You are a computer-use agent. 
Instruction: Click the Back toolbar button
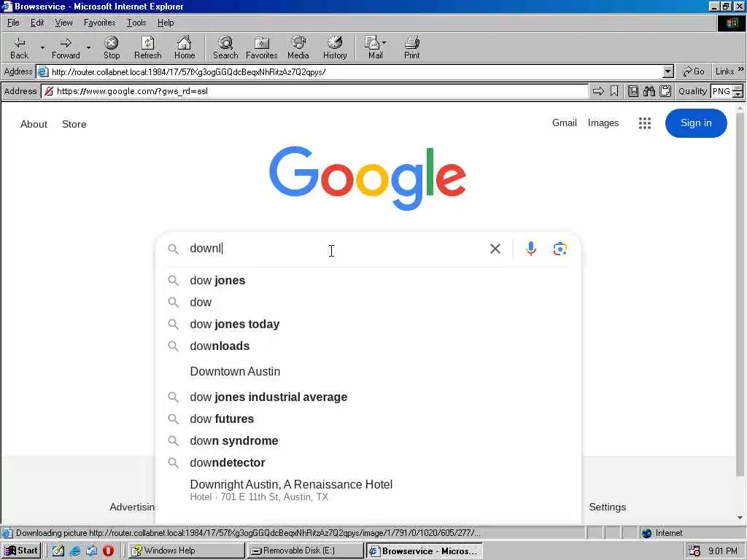click(x=20, y=48)
